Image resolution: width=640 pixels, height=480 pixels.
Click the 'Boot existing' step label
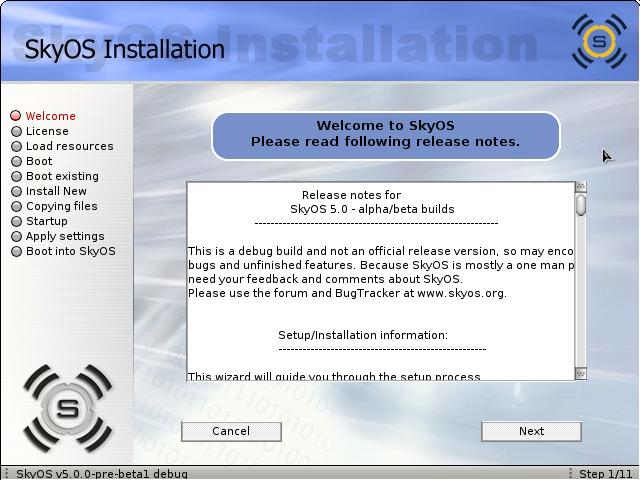(x=62, y=176)
